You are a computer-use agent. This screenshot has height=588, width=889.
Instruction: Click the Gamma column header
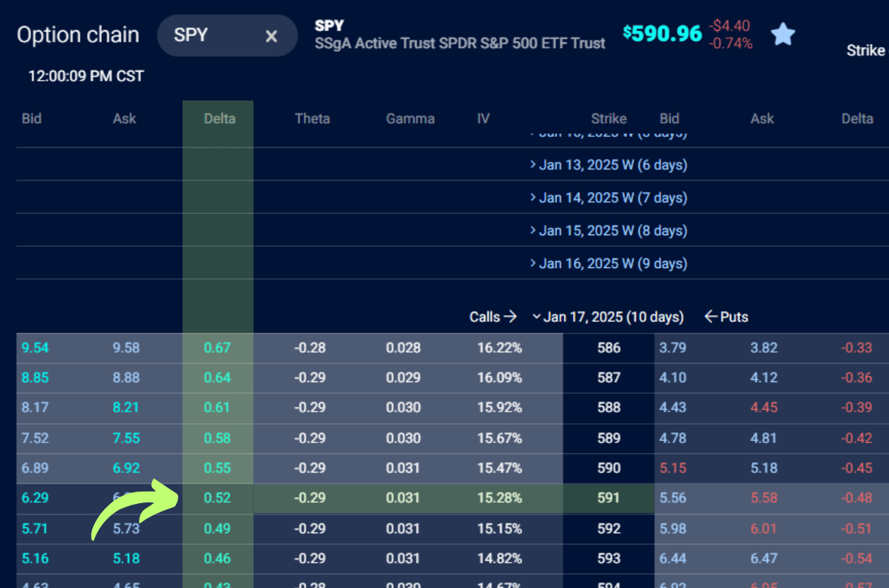(x=410, y=118)
